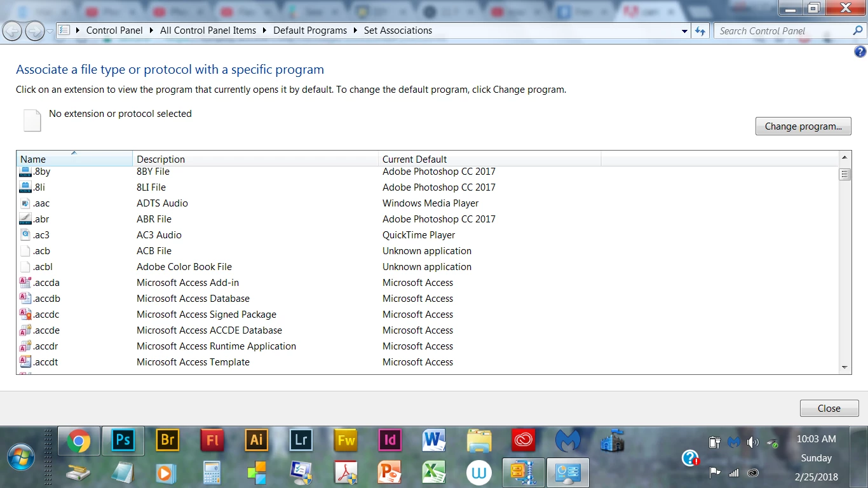Go to Default Programs breadcrumb
Screen dimensions: 868x488
pos(310,30)
